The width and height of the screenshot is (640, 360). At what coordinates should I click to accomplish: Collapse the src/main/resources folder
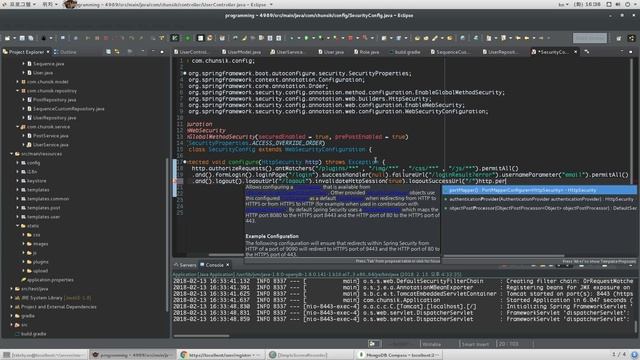tap(11, 153)
